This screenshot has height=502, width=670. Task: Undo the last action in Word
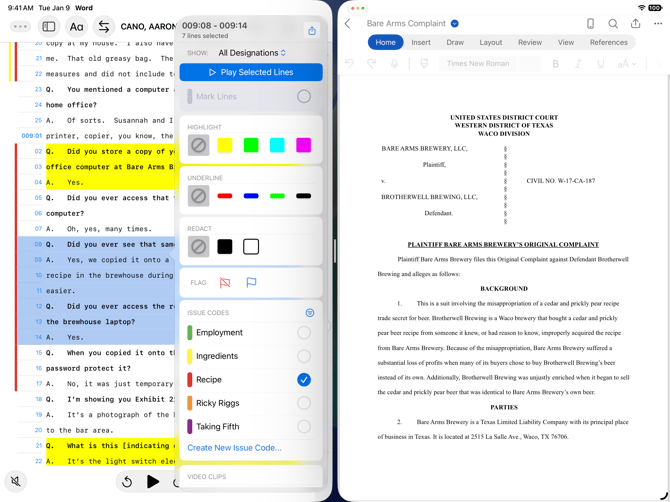tap(350, 64)
